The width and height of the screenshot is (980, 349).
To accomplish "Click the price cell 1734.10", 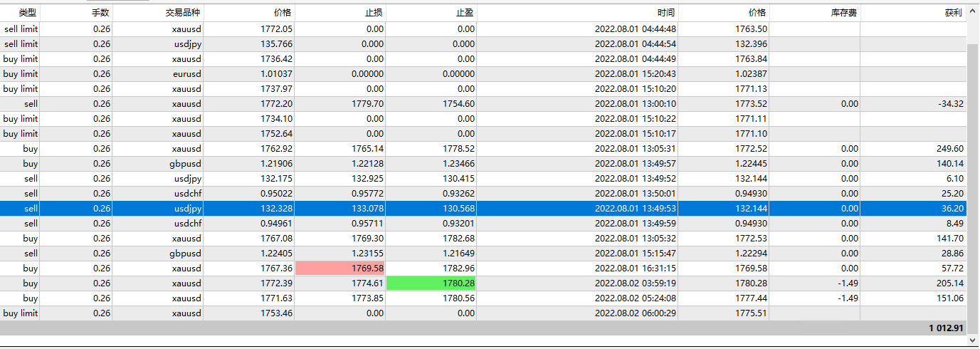I will (278, 119).
